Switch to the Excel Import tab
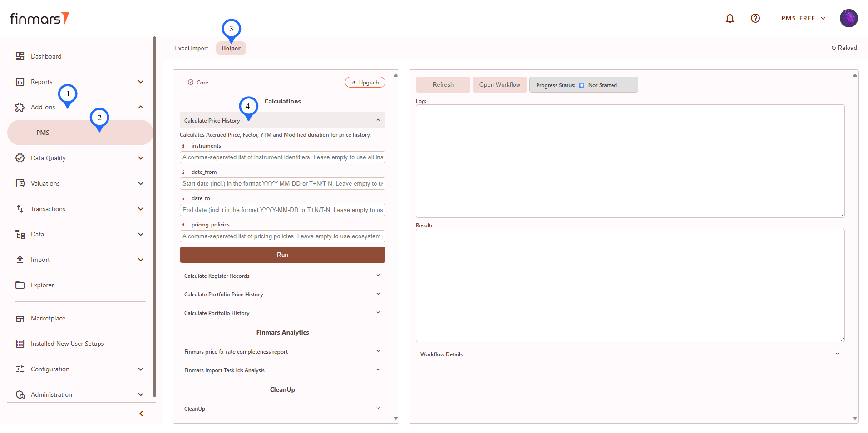 [x=191, y=48]
